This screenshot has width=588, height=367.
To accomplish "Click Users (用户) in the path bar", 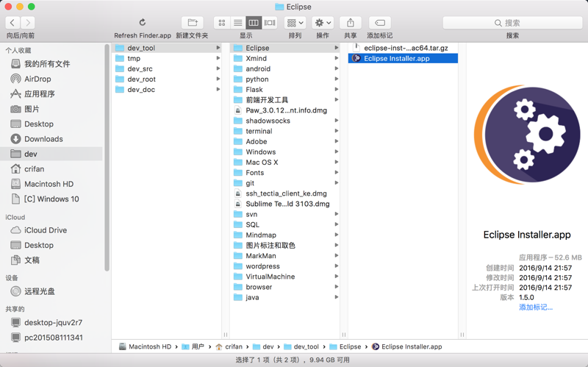I will pyautogui.click(x=193, y=346).
